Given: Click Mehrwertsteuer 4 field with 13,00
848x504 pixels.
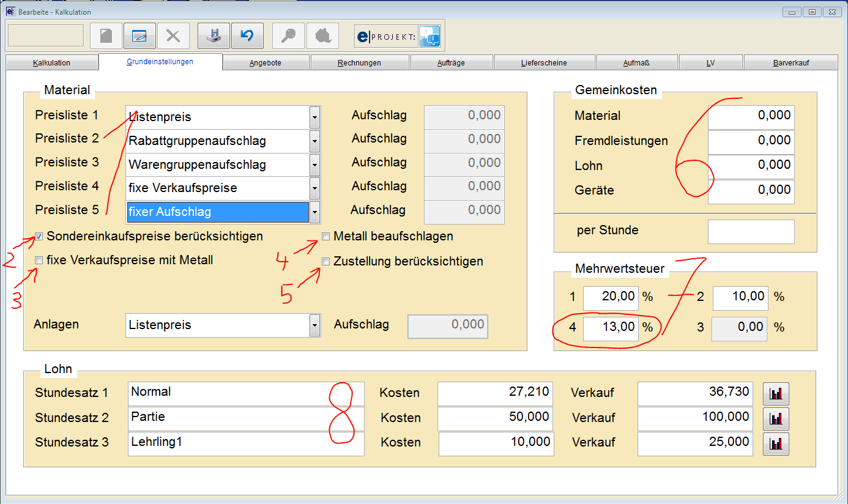Looking at the screenshot, I should (611, 328).
